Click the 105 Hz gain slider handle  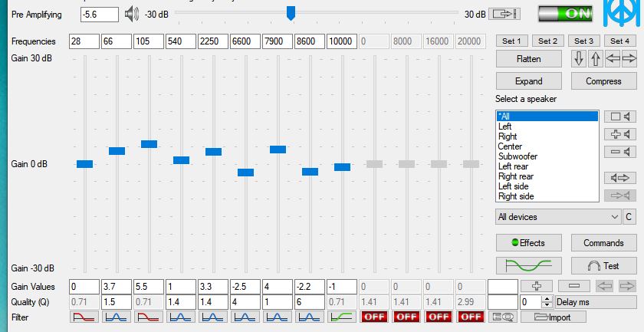pyautogui.click(x=149, y=144)
